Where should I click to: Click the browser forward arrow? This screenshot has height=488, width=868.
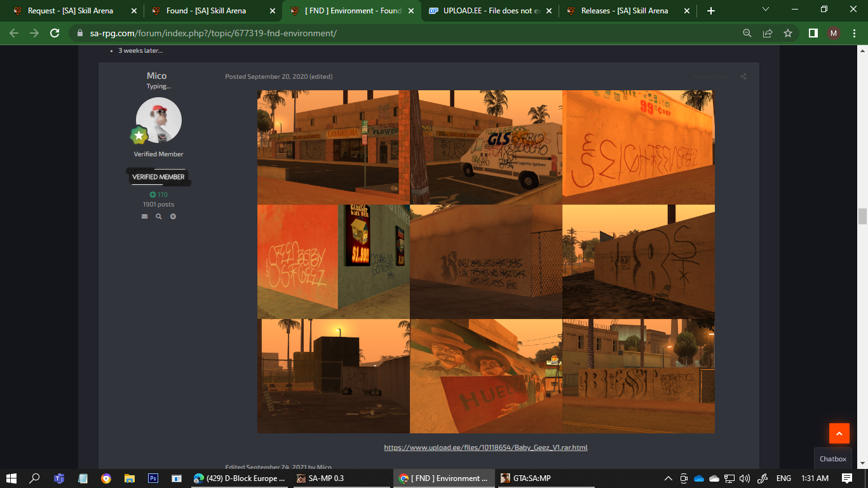coord(34,33)
